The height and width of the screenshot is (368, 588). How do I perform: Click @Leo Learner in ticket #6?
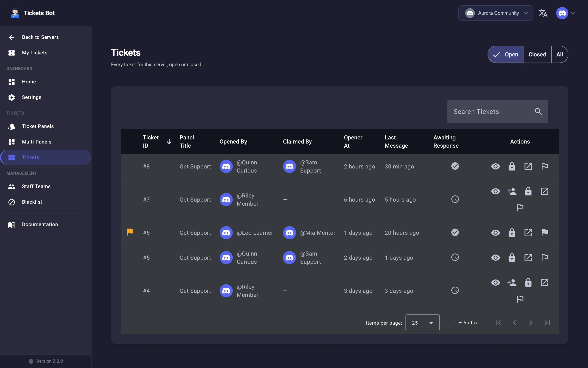pos(255,233)
